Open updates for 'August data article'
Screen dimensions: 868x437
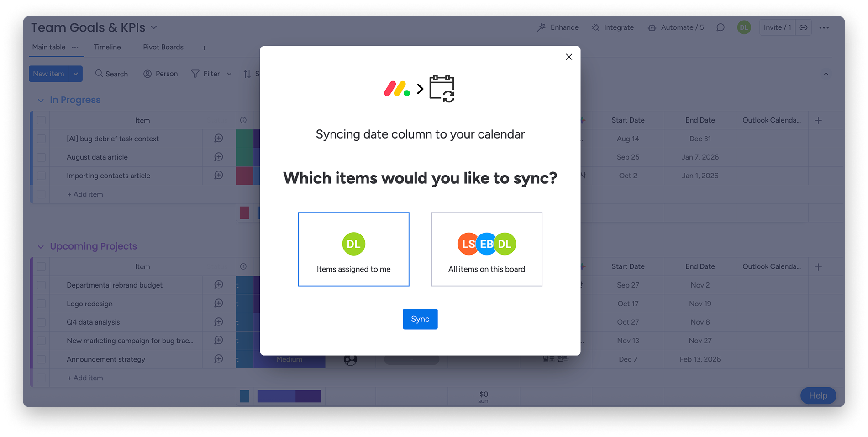219,157
